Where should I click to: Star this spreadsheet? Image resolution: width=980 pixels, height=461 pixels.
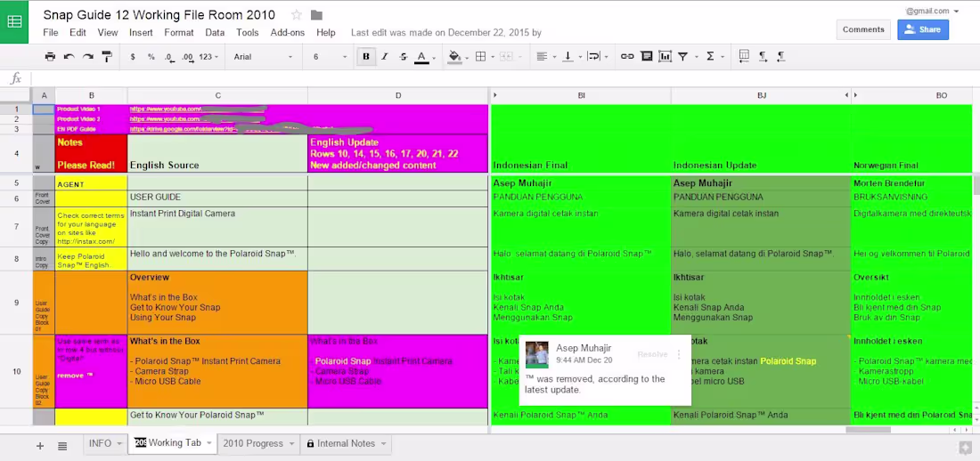click(x=297, y=14)
